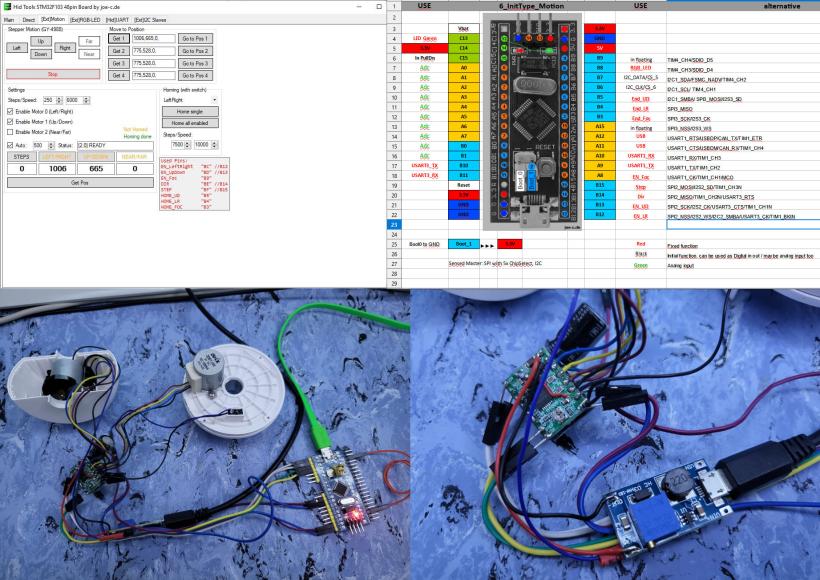The image size is (820, 580).
Task: Disable Enable Motor 0 (Left/Right) checkbox
Action: pyautogui.click(x=11, y=111)
